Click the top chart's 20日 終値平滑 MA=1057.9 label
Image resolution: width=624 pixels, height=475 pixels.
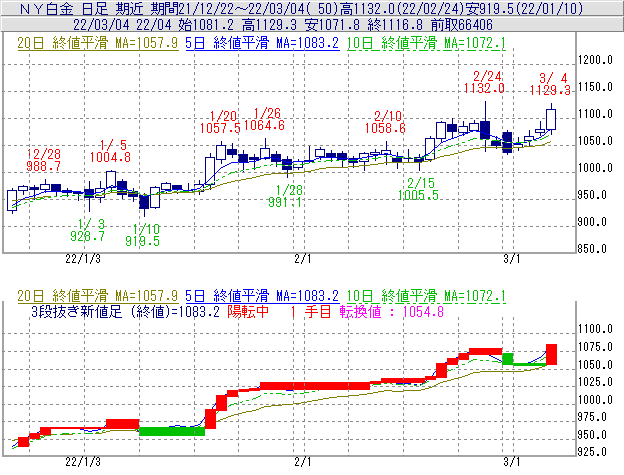[x=98, y=43]
